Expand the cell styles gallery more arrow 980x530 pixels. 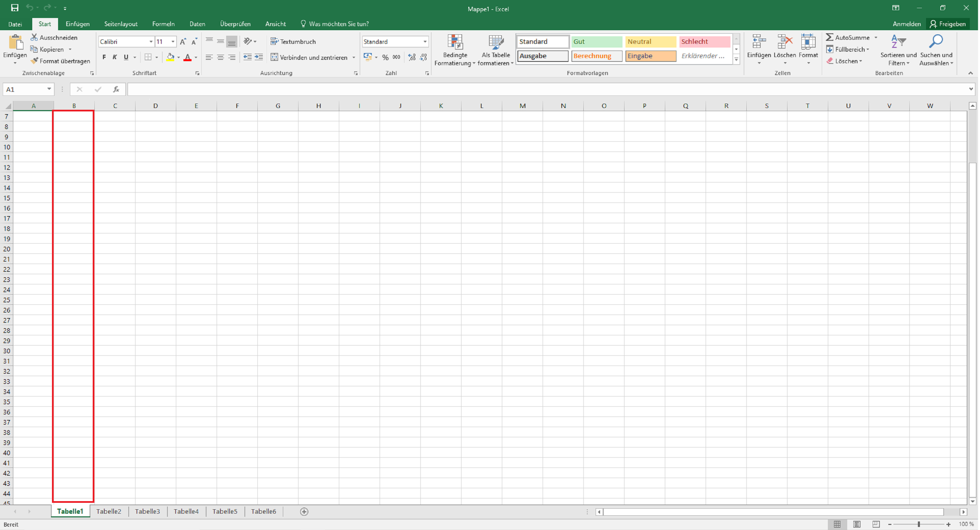tap(736, 59)
